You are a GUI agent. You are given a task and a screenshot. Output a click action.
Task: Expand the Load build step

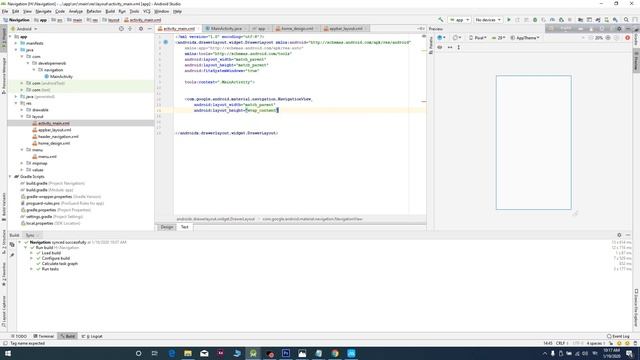(x=31, y=253)
